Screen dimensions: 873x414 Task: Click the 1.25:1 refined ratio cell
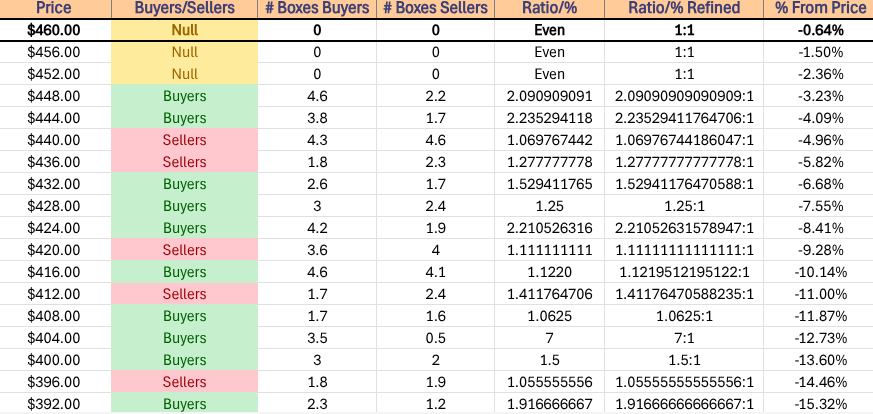tap(673, 206)
